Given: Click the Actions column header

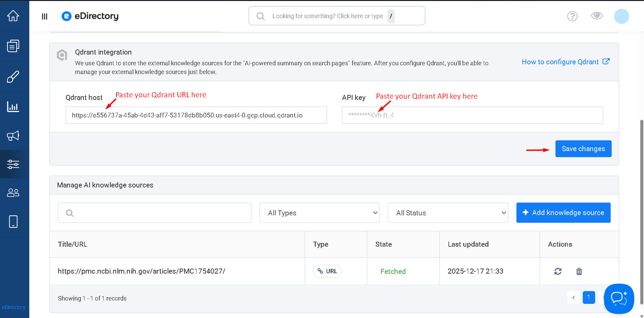Looking at the screenshot, I should point(560,244).
